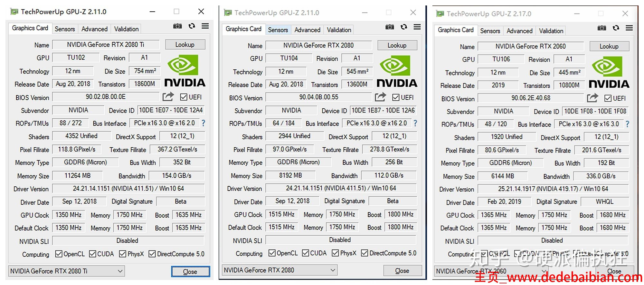Click the Bus Interface question mark in RTX 2080 window
This screenshot has width=644, height=285.
pos(415,123)
